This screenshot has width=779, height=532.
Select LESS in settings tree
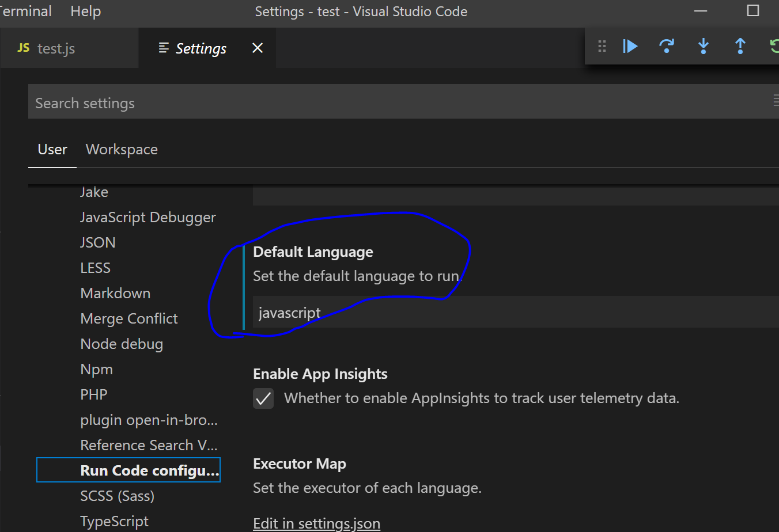(x=95, y=268)
